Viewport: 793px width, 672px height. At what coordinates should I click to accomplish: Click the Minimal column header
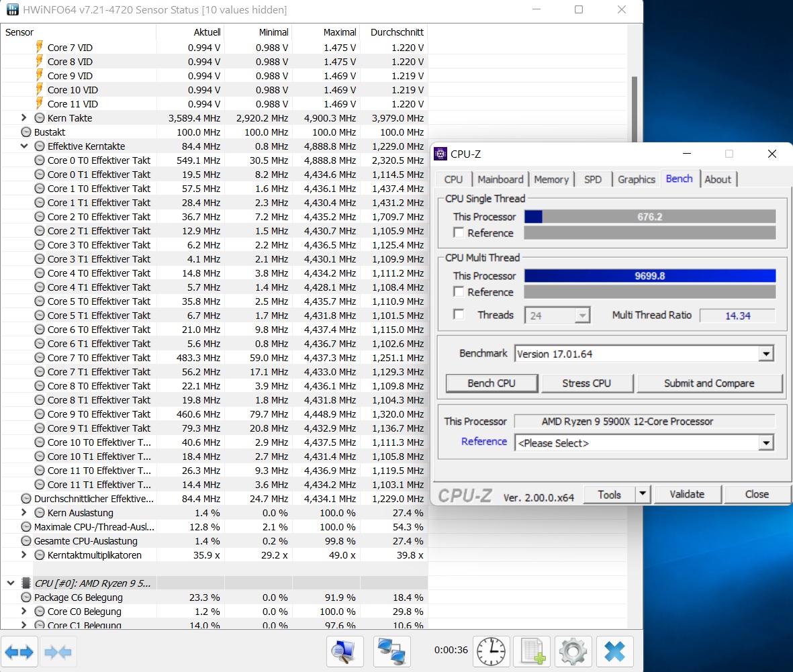258,32
